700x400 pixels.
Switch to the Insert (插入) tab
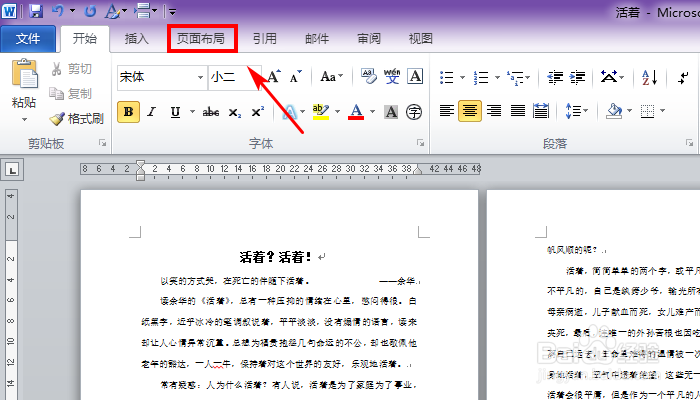click(x=137, y=39)
